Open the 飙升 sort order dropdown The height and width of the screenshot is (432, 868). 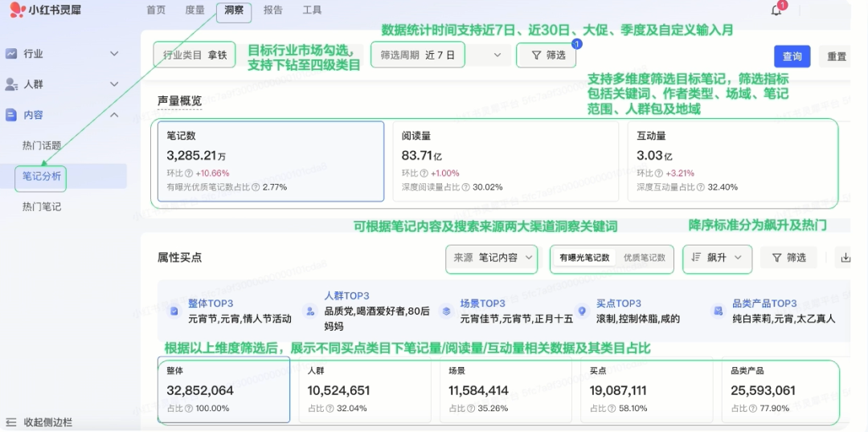click(717, 258)
